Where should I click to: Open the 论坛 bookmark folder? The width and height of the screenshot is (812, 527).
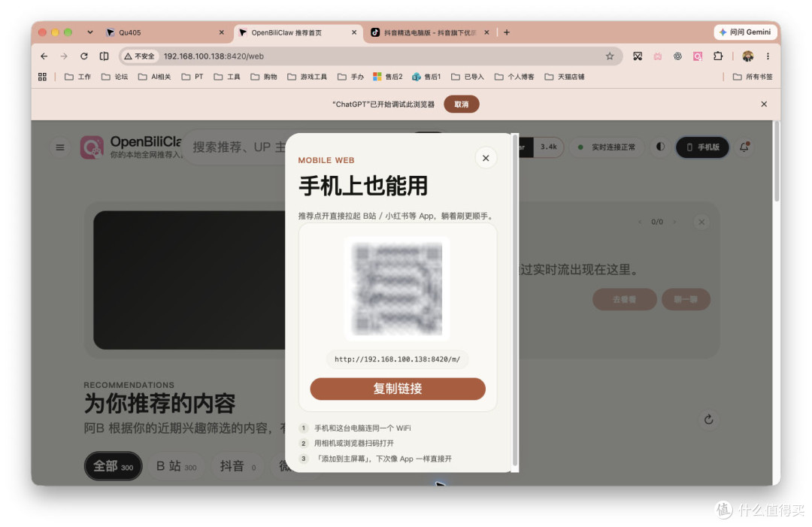pyautogui.click(x=114, y=77)
